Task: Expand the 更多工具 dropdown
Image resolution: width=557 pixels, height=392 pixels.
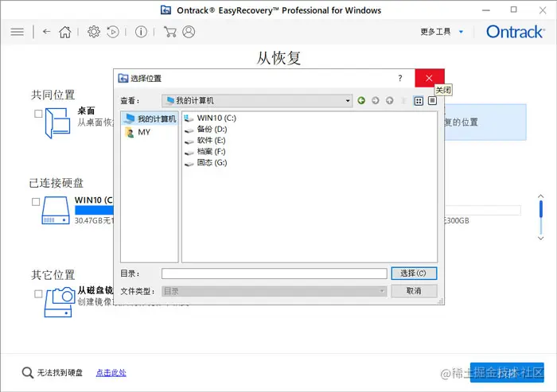Action: coord(442,32)
